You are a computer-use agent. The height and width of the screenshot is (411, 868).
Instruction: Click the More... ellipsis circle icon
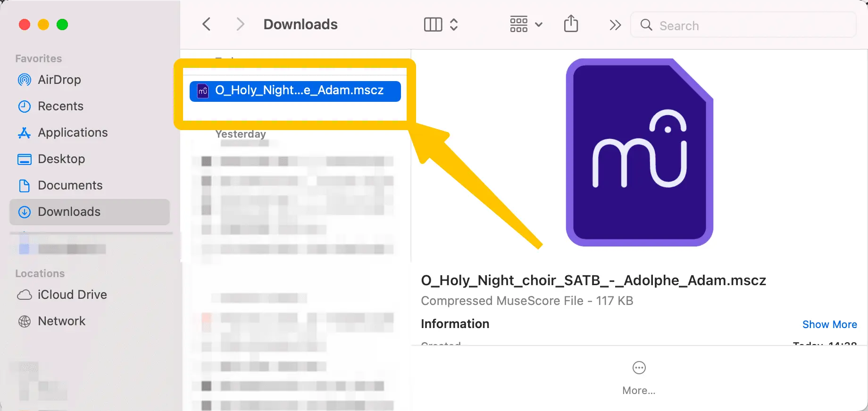point(639,368)
